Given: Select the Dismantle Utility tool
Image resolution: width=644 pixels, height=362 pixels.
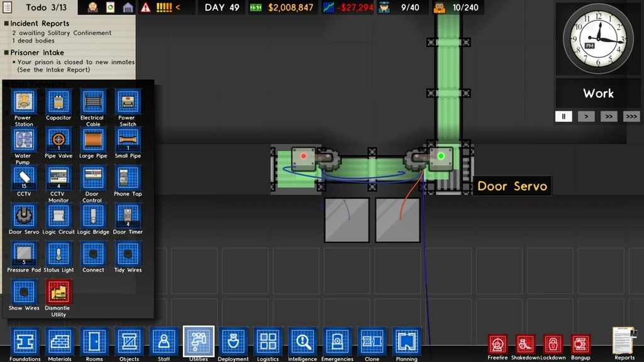Looking at the screenshot, I should point(58,292).
